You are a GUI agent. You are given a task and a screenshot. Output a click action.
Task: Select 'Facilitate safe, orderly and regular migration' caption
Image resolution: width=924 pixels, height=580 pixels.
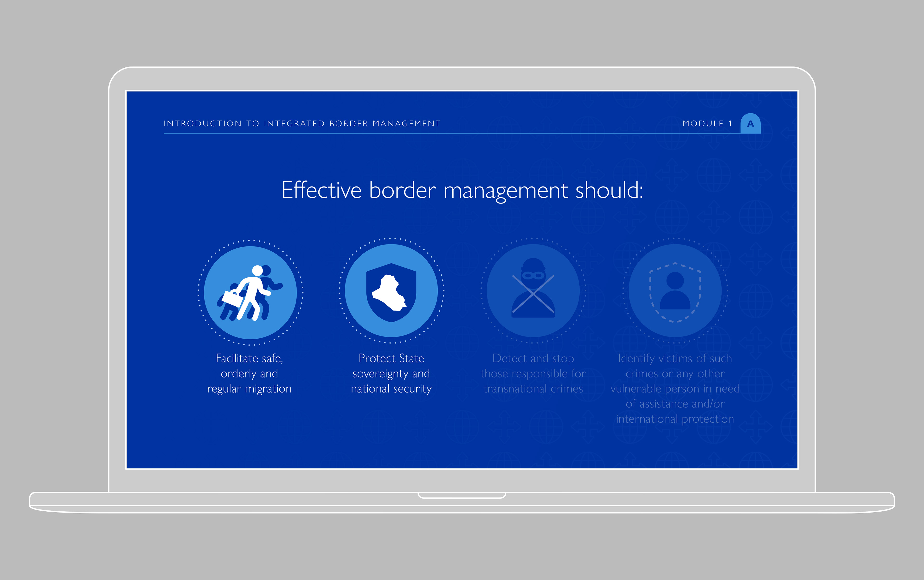coord(249,373)
